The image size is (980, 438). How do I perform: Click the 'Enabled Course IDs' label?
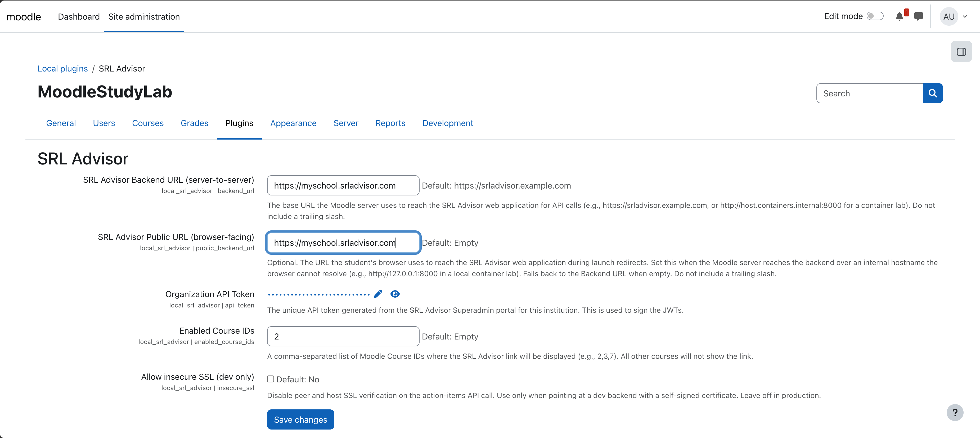(217, 331)
